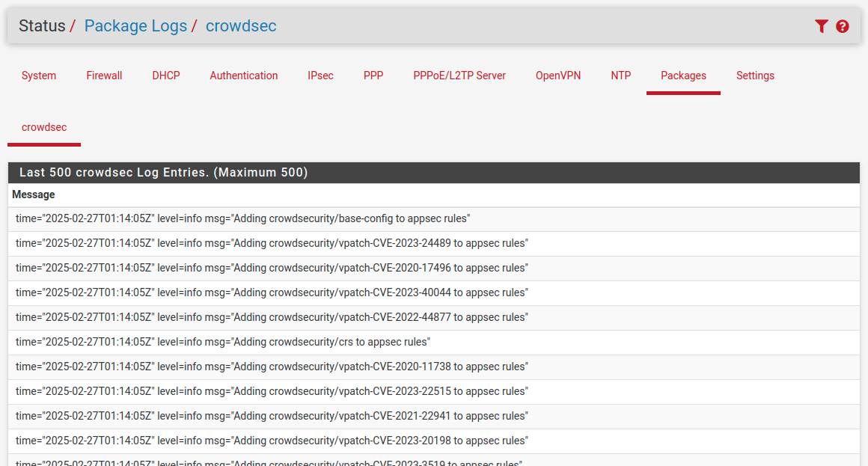Click the Package Logs breadcrumb link

pyautogui.click(x=135, y=26)
